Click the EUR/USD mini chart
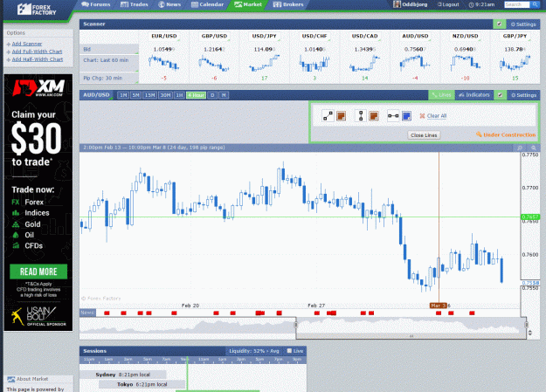This screenshot has height=392, width=546. pyautogui.click(x=164, y=63)
